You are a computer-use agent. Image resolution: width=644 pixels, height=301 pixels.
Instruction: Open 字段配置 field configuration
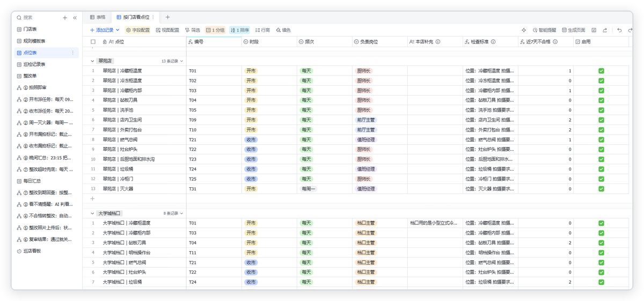point(138,30)
